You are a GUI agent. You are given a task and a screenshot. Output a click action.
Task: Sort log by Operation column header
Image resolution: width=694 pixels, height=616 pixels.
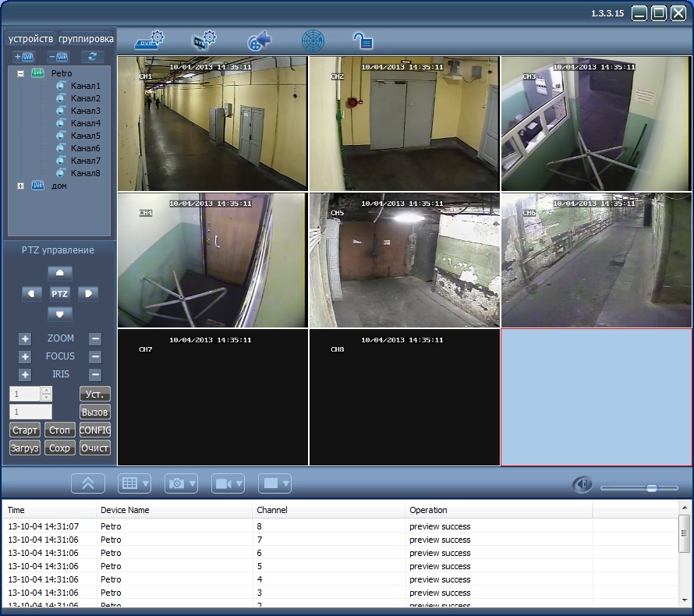tap(499, 510)
